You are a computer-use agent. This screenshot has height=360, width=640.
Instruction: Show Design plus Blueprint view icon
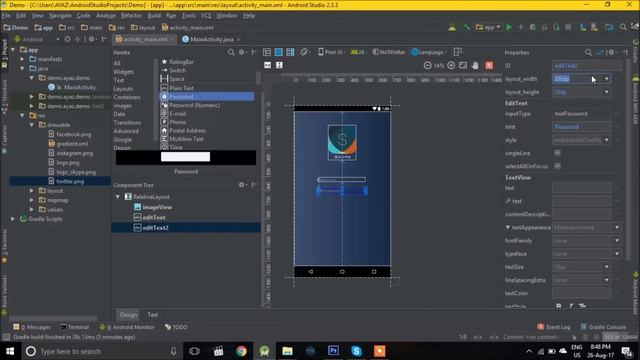coord(290,52)
